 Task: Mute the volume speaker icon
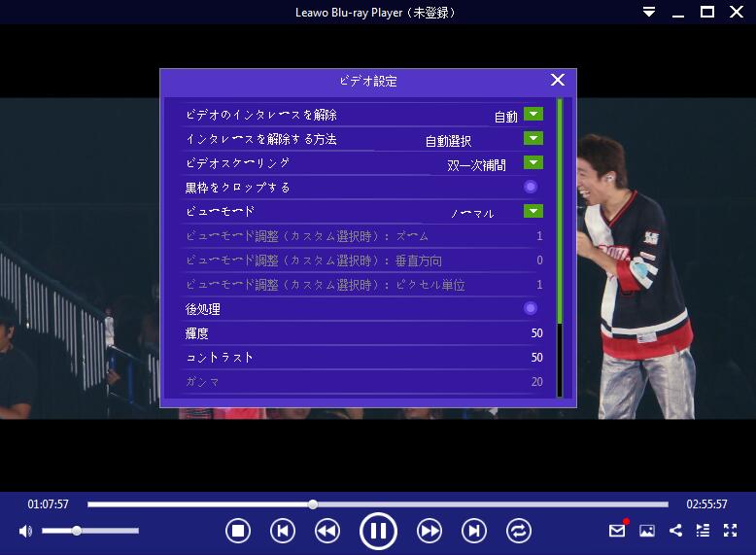tap(25, 531)
